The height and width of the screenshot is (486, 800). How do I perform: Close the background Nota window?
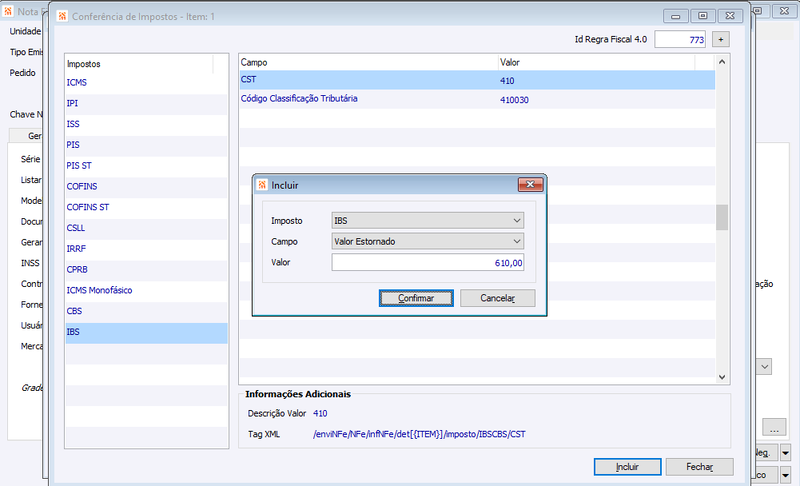point(785,10)
